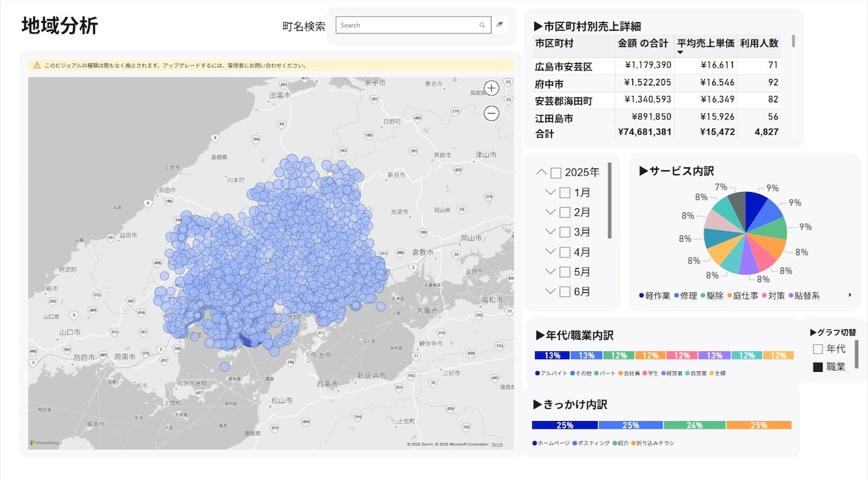Image resolution: width=868 pixels, height=480 pixels.
Task: Zoom in on the map with plus button
Action: 492,88
